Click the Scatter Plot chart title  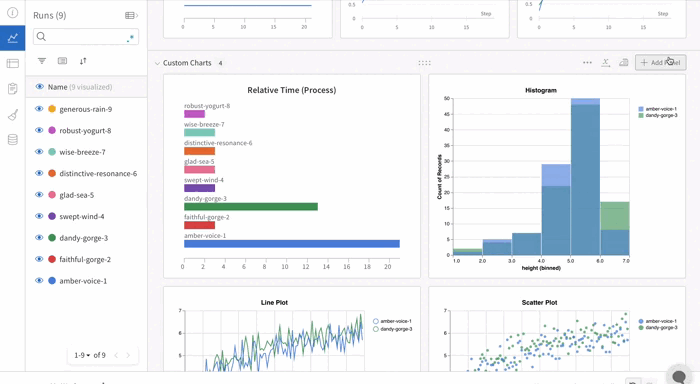click(539, 302)
